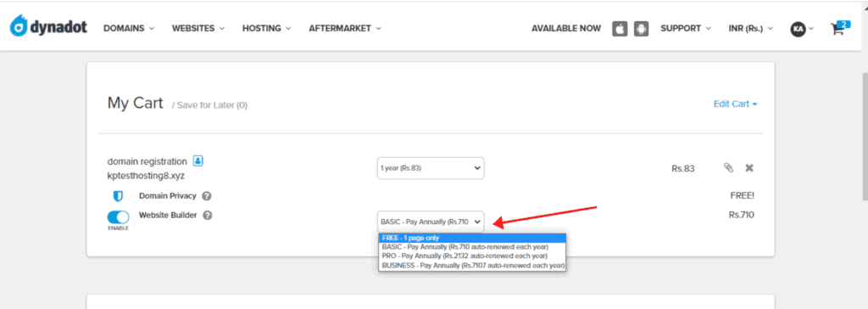Click the KA account avatar
The width and height of the screenshot is (868, 309).
click(798, 29)
